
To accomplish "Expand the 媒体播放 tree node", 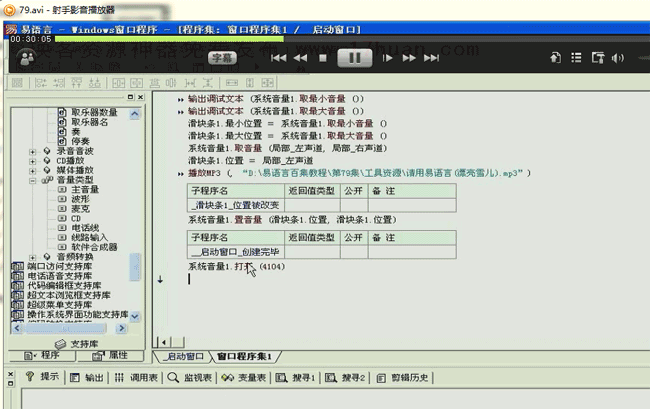I will (x=32, y=171).
